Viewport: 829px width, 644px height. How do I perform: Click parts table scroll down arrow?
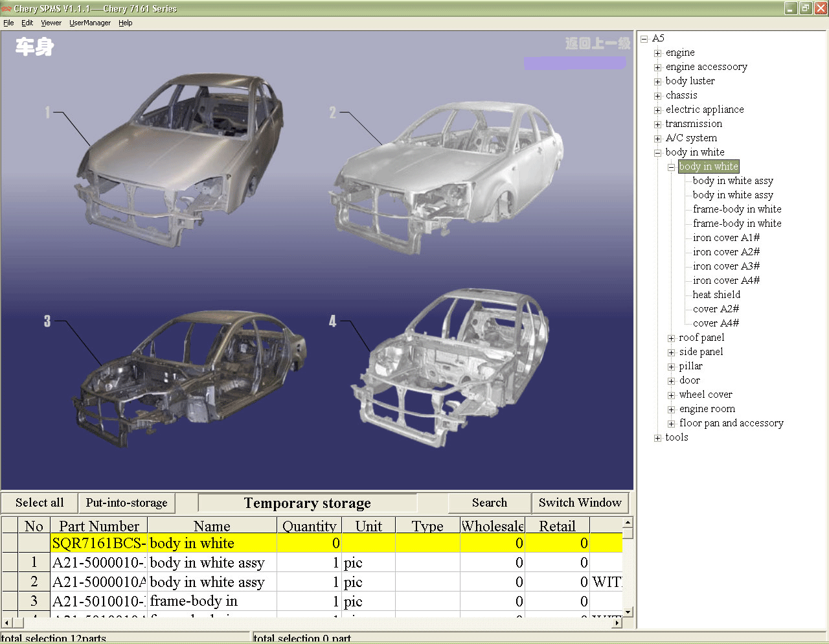pyautogui.click(x=628, y=612)
